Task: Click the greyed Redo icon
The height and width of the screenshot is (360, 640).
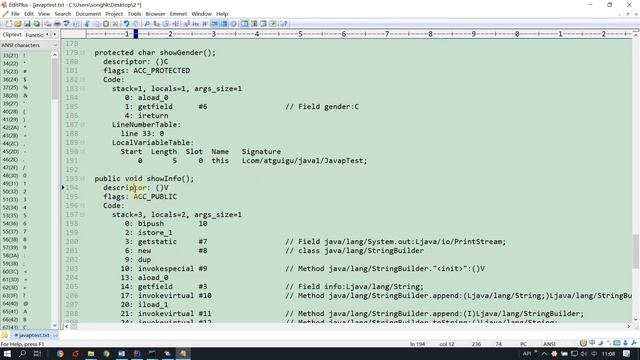Action: [136, 24]
